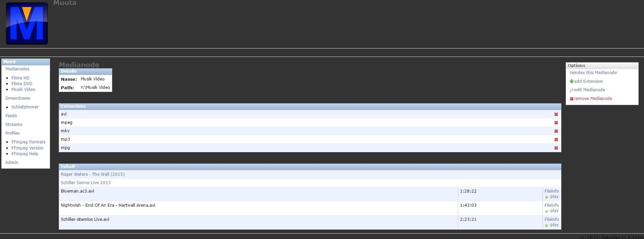Remove the avi extension with red X
The height and width of the screenshot is (239, 644).
pos(556,114)
